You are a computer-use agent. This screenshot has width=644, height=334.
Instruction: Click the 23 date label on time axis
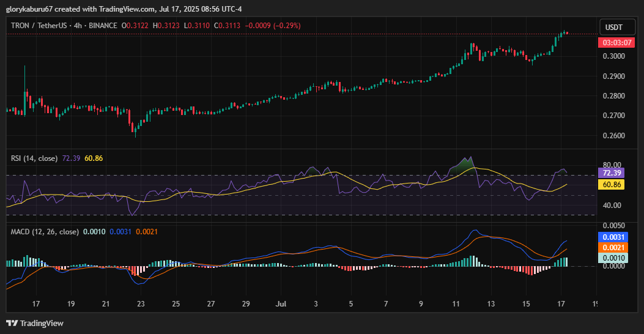point(141,303)
